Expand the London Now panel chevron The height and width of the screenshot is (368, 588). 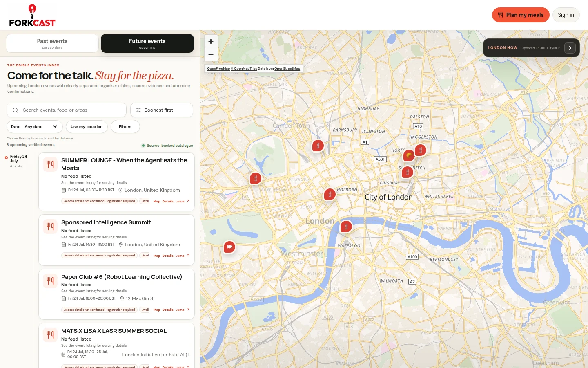(570, 48)
